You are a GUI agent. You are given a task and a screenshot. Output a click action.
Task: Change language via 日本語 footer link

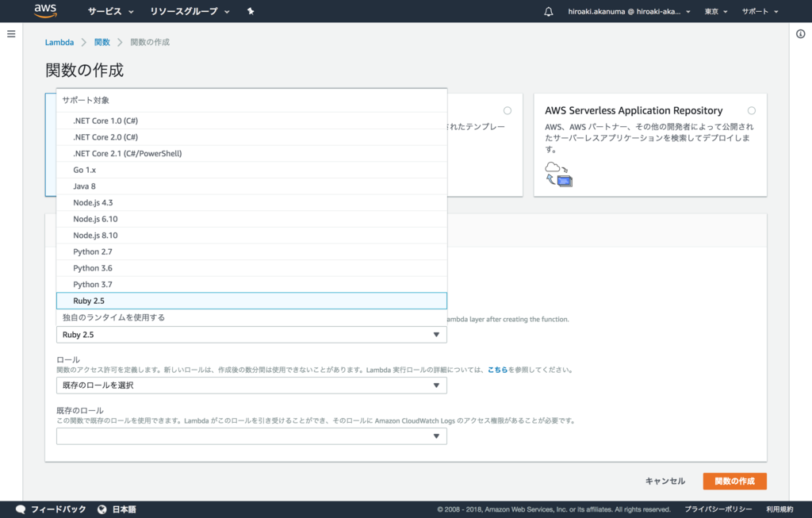124,509
